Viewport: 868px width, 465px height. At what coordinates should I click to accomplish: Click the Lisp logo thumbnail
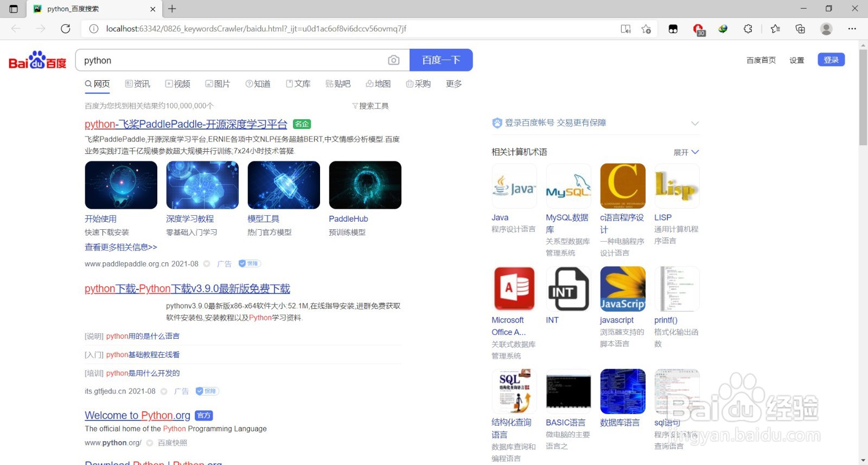pos(677,186)
